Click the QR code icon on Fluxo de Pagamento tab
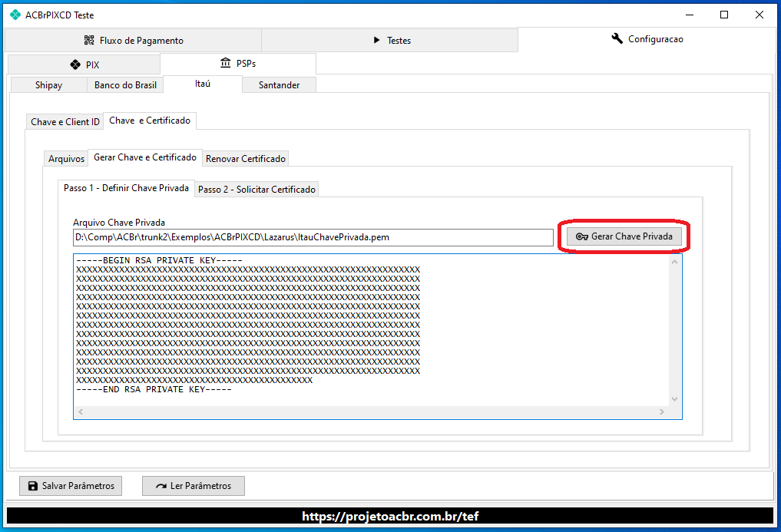Screen dimensions: 781x532 coord(89,41)
